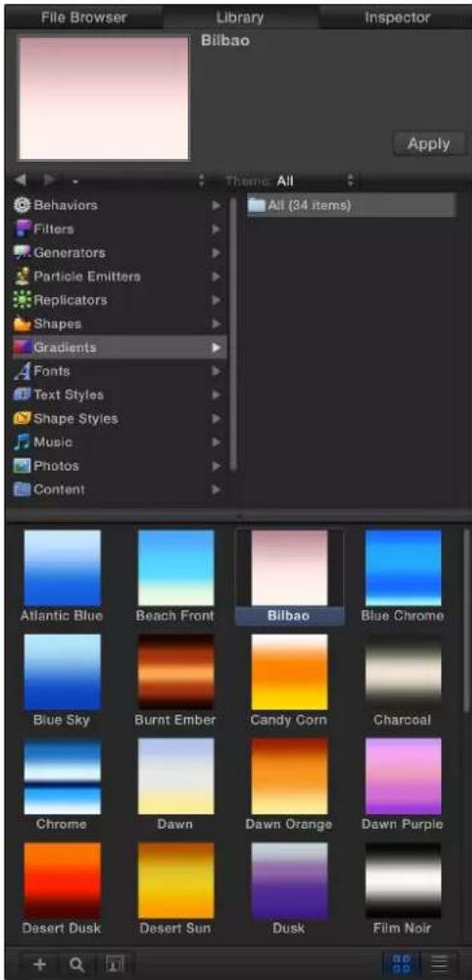
Task: Click the Filters category icon
Action: tap(22, 229)
